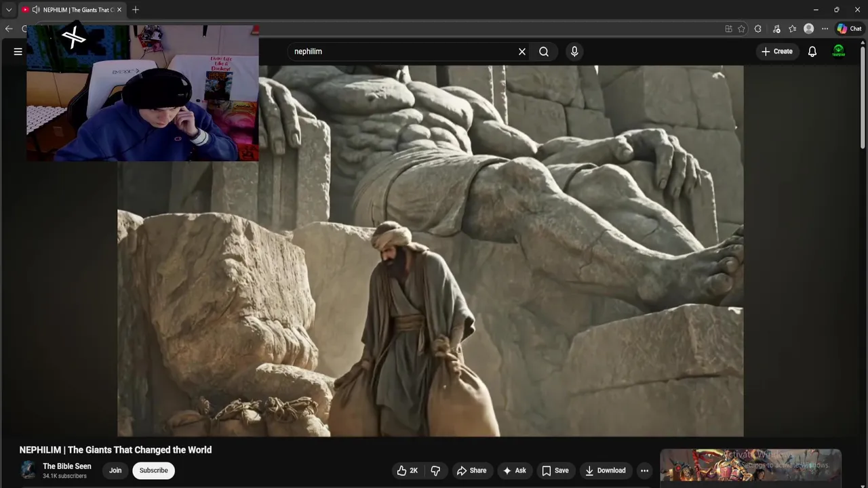This screenshot has width=868, height=488.
Task: Open the media control music icon
Action: point(776,28)
